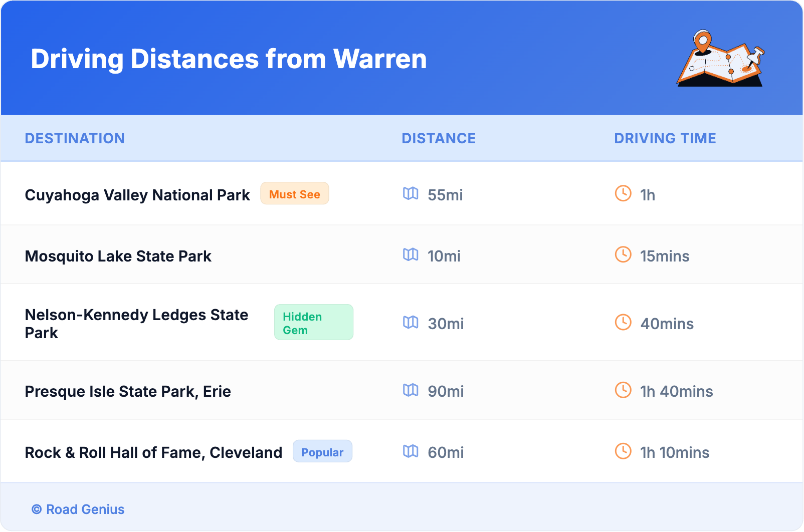Select Cuyahoga Valley National Park destination
This screenshot has height=532, width=804.
click(x=137, y=195)
